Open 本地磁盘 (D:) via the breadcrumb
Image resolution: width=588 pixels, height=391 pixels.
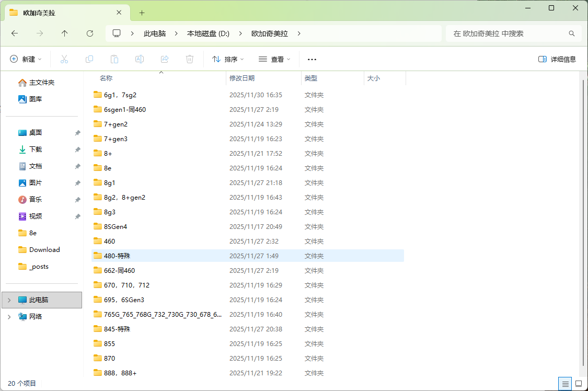click(208, 33)
